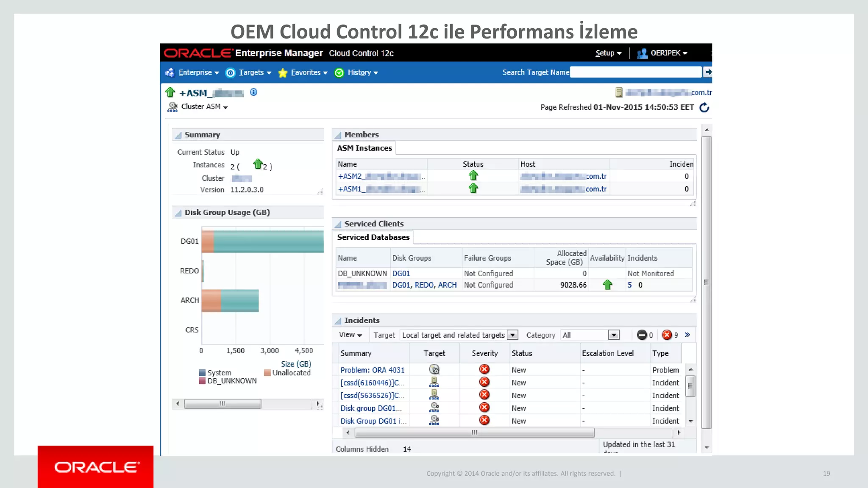Click target icon in ORA 4031 row
This screenshot has height=488, width=868.
coord(434,369)
